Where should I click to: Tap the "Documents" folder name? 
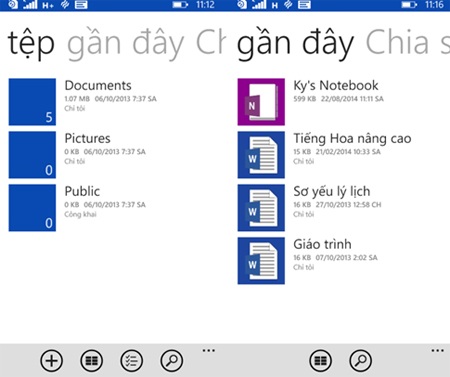point(98,86)
